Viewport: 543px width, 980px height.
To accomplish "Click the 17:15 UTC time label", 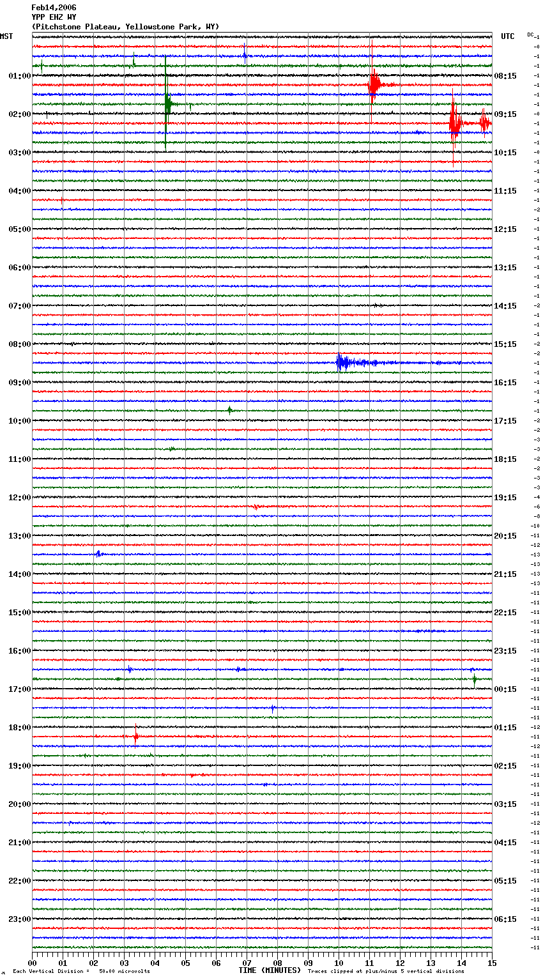I will pyautogui.click(x=505, y=421).
